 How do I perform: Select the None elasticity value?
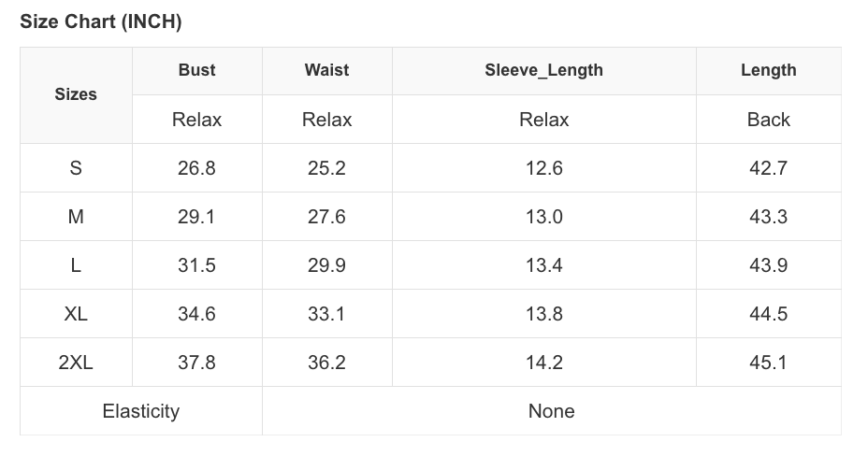pos(551,411)
